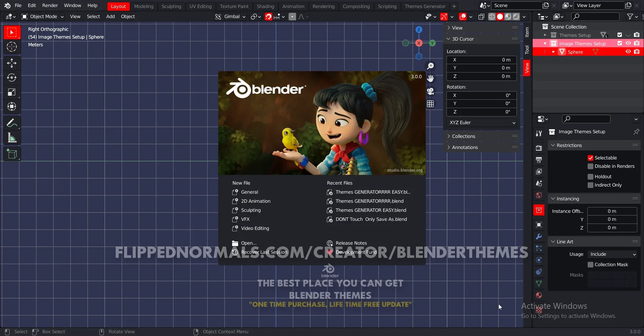644x336 pixels.
Task: Select the Item sidebar tab
Action: tap(527, 32)
